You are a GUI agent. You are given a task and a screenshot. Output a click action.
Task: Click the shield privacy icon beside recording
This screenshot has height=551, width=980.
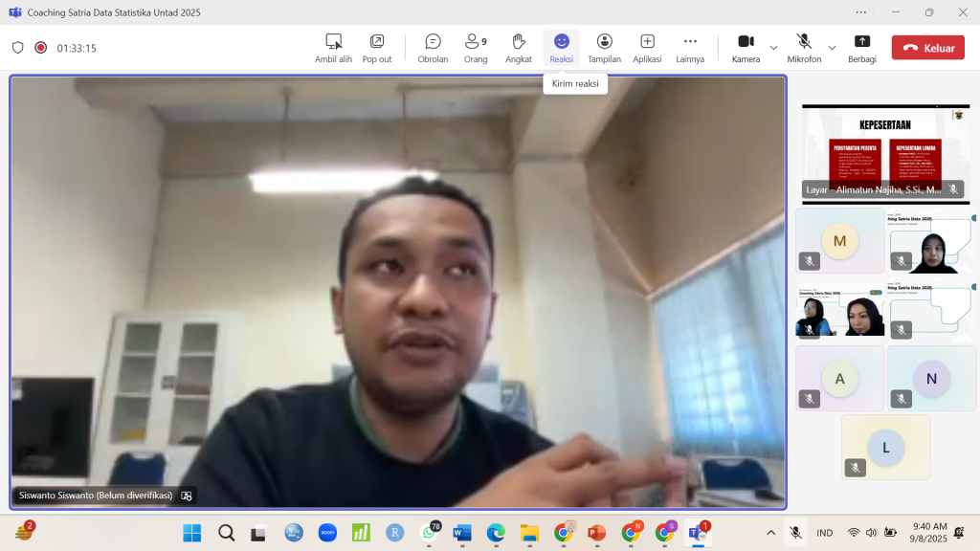click(17, 48)
